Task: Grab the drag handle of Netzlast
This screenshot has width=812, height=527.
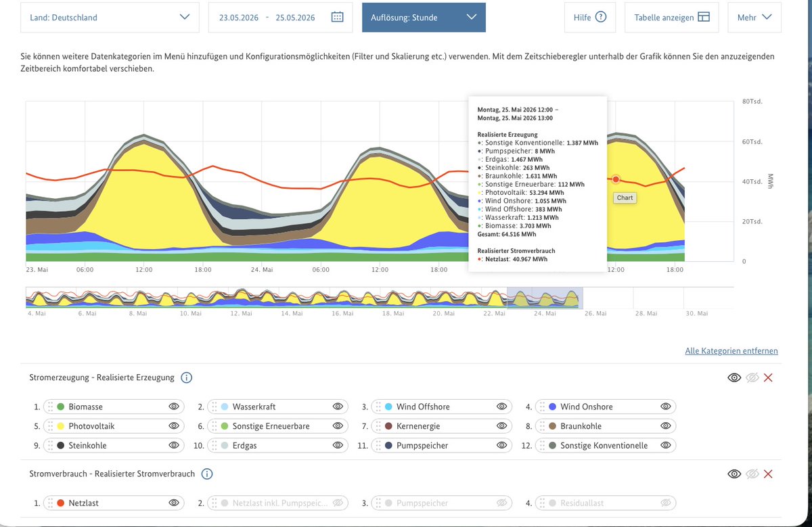Action: (49, 503)
